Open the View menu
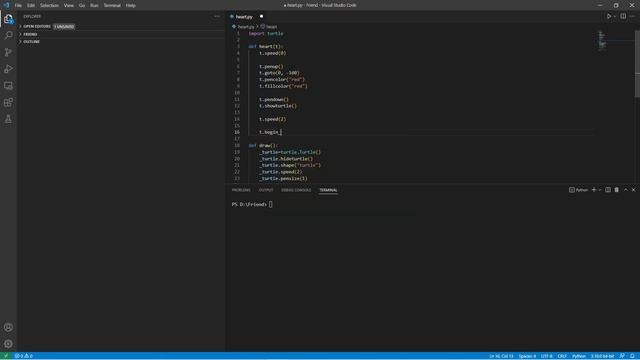This screenshot has height=360, width=640. click(x=69, y=5)
